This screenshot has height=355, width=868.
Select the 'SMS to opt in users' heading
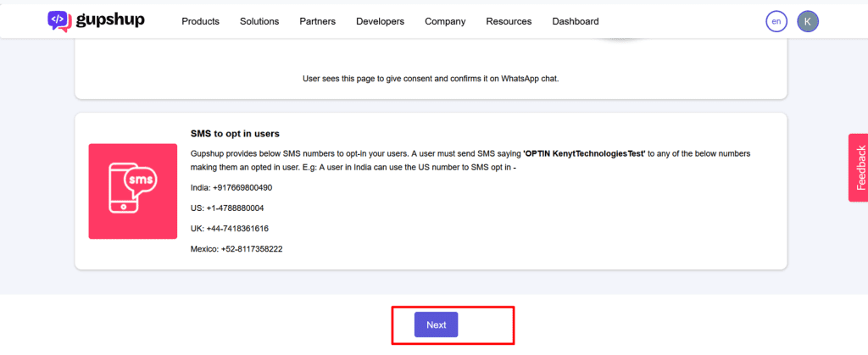click(x=236, y=134)
